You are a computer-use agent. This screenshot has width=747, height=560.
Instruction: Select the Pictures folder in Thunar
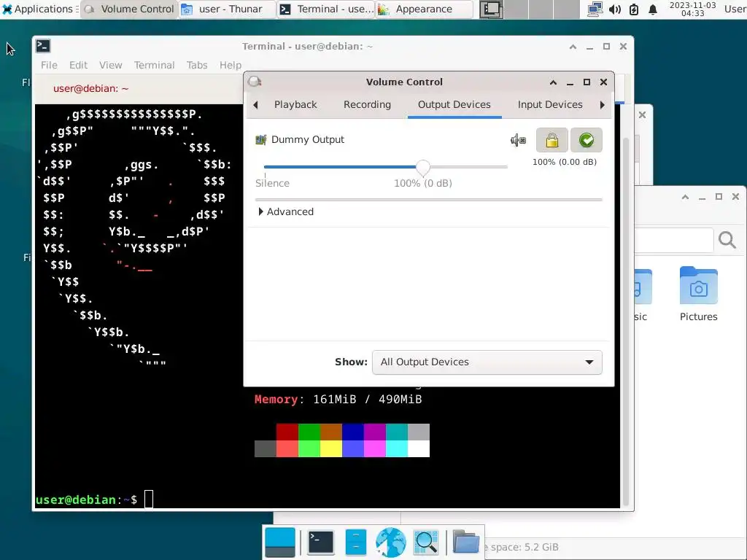pyautogui.click(x=698, y=295)
